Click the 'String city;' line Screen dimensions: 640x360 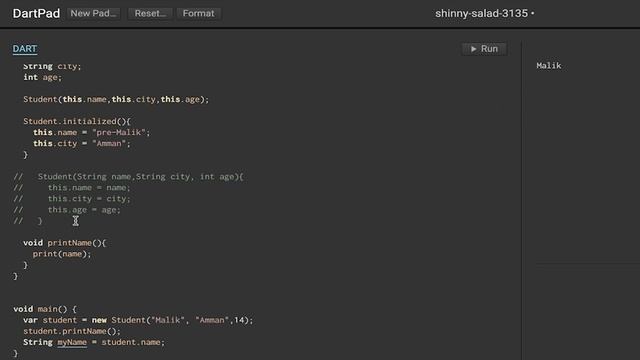[x=52, y=66]
